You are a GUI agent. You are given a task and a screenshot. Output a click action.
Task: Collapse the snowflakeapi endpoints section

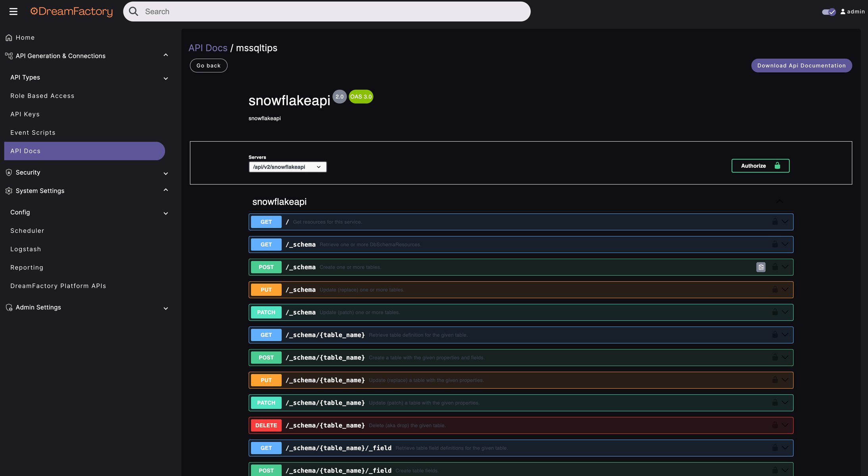[779, 202]
